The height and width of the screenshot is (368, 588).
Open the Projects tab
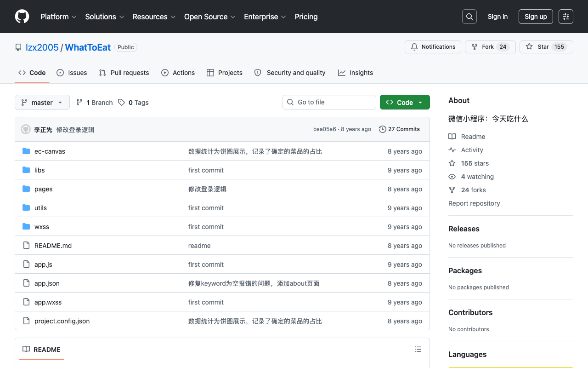(225, 73)
